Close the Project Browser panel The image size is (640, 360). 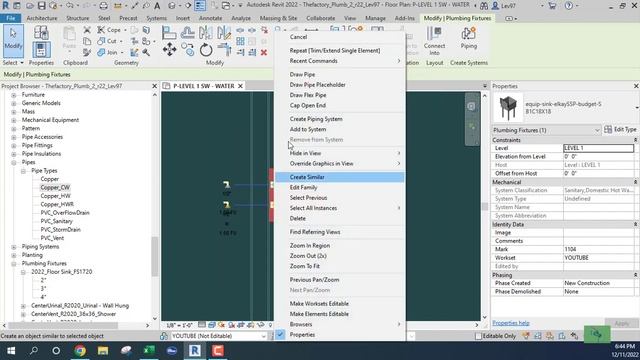point(154,86)
